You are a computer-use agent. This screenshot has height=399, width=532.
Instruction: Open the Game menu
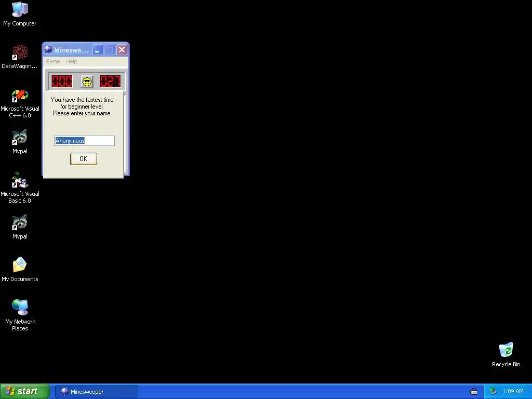(x=53, y=61)
